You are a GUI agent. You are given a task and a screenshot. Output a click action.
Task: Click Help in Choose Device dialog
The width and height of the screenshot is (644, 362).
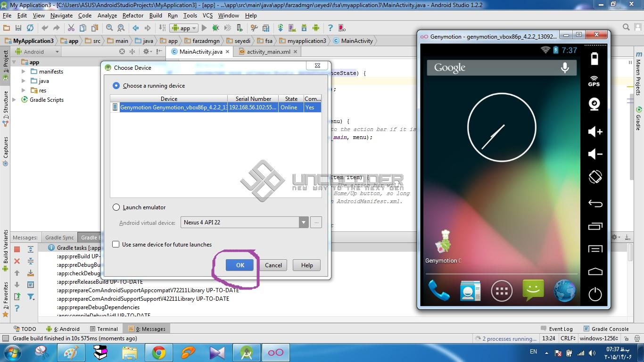(x=307, y=265)
